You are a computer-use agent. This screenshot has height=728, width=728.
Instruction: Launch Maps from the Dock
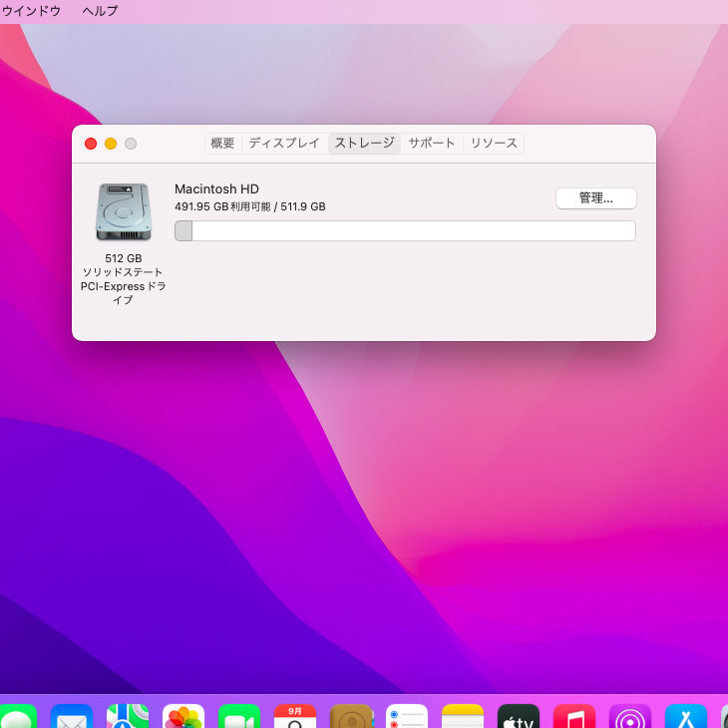128,716
